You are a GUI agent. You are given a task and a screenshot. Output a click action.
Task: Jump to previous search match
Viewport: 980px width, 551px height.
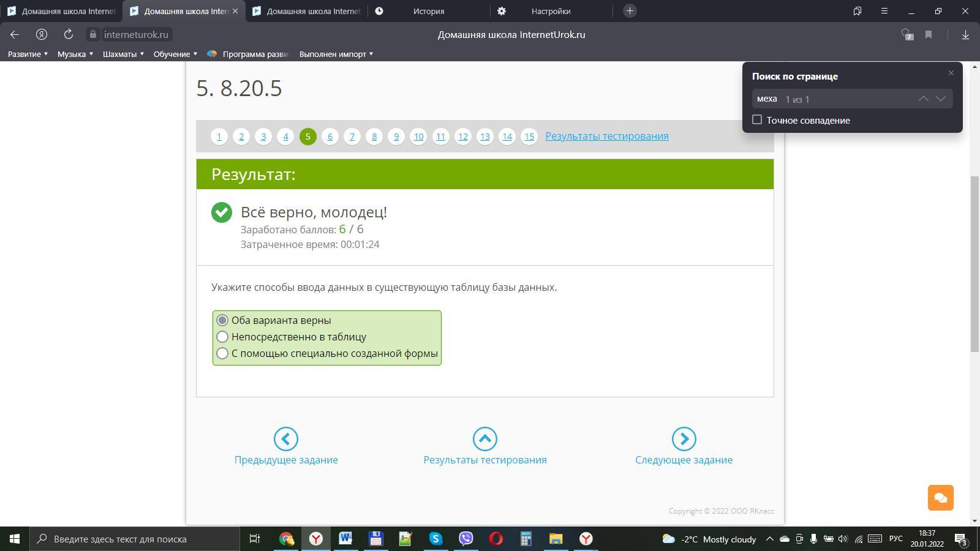point(923,99)
